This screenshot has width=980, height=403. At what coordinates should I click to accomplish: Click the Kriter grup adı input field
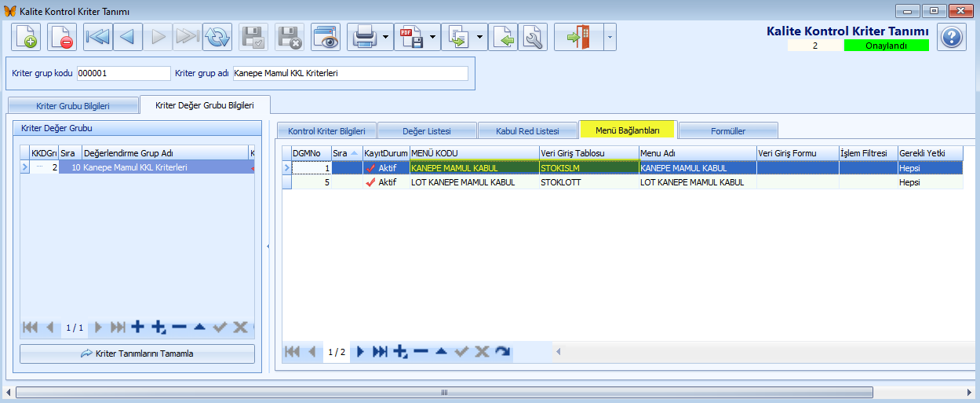click(x=350, y=73)
